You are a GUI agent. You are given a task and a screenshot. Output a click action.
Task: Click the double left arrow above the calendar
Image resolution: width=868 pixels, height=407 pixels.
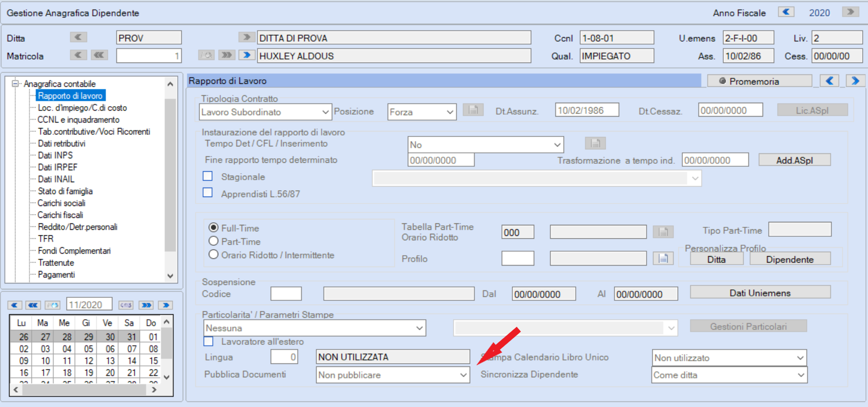coord(33,305)
